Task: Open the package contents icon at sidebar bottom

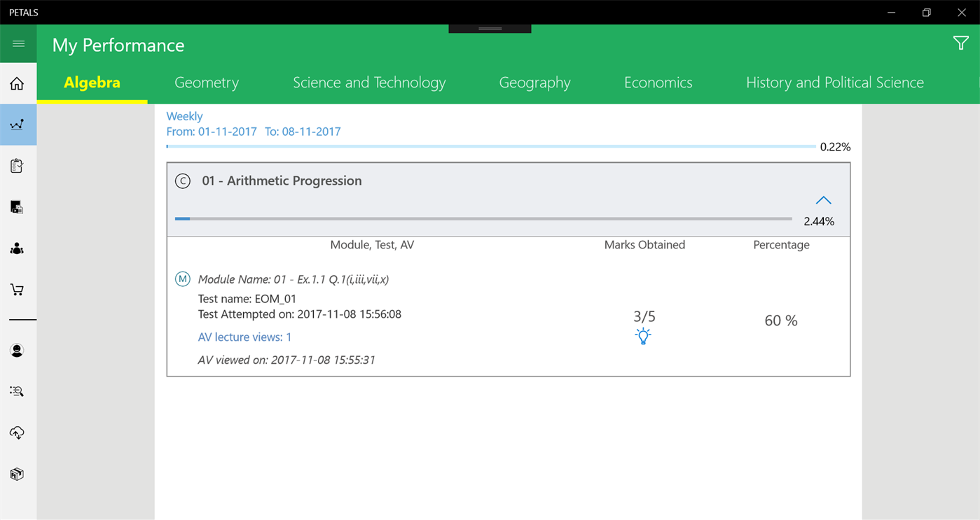Action: coord(18,474)
